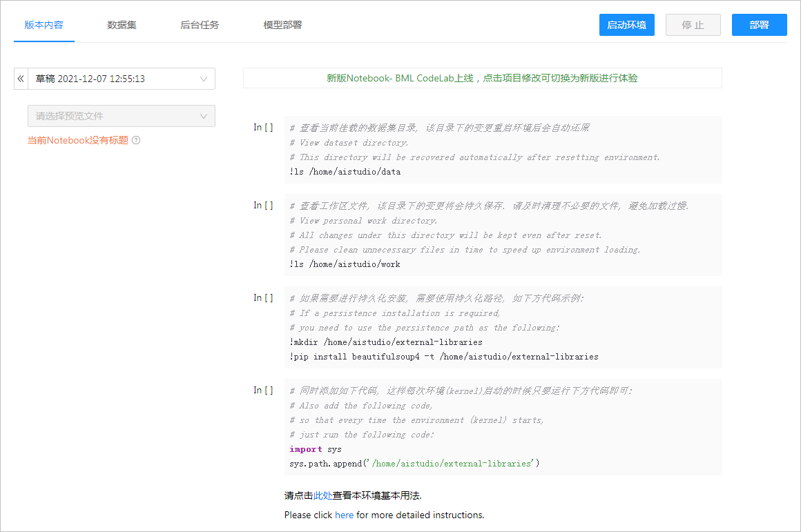Click the comment "# Also add the following code,"
The image size is (801, 532).
pos(361,405)
